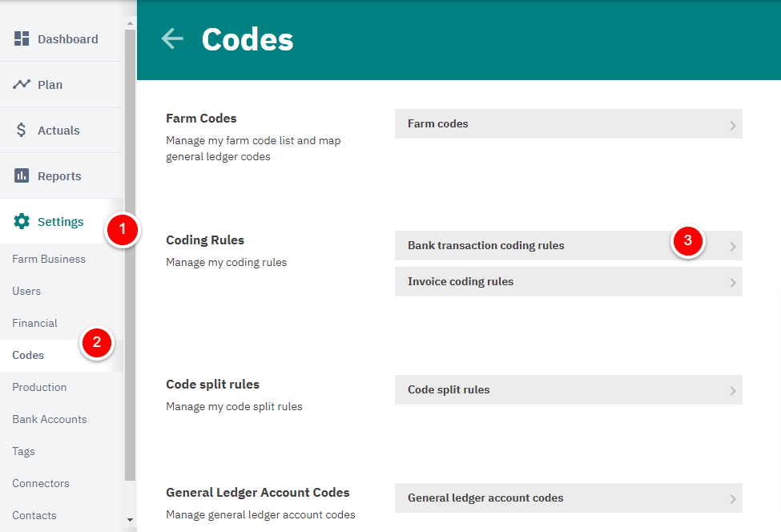Expand the Invoice coding rules row

coord(561,281)
